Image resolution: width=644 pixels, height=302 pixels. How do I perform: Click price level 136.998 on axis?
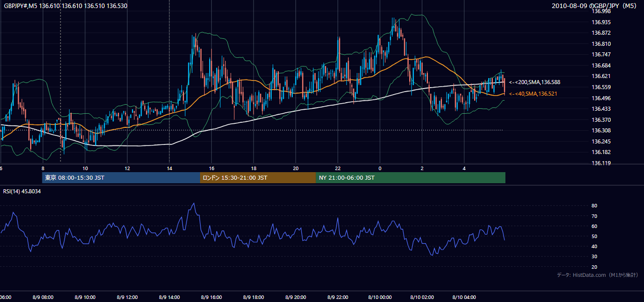[601, 11]
